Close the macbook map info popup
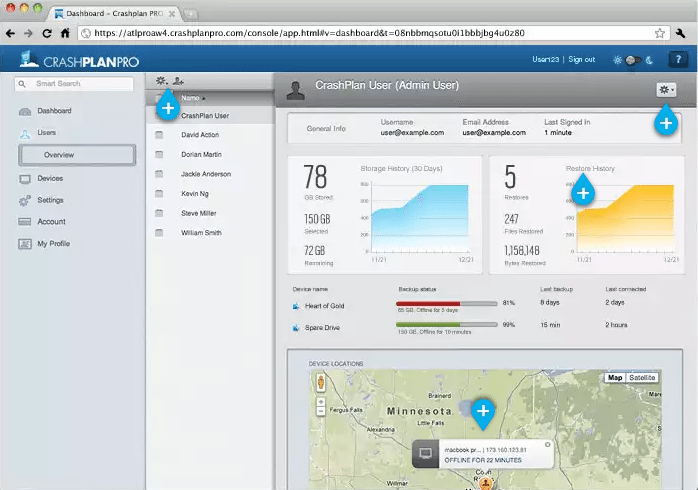Viewport: 698px width, 490px height. pos(548,445)
